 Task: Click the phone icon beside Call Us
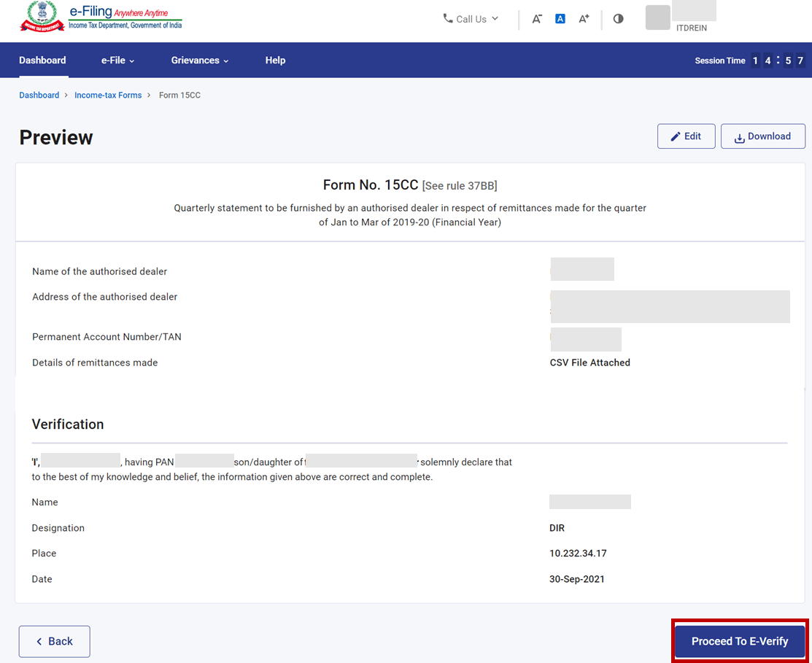coord(447,18)
